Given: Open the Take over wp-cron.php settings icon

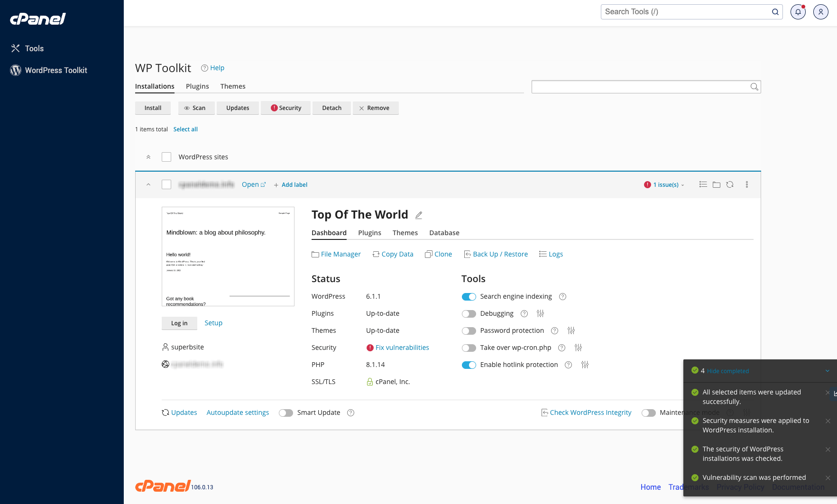Looking at the screenshot, I should (x=578, y=348).
